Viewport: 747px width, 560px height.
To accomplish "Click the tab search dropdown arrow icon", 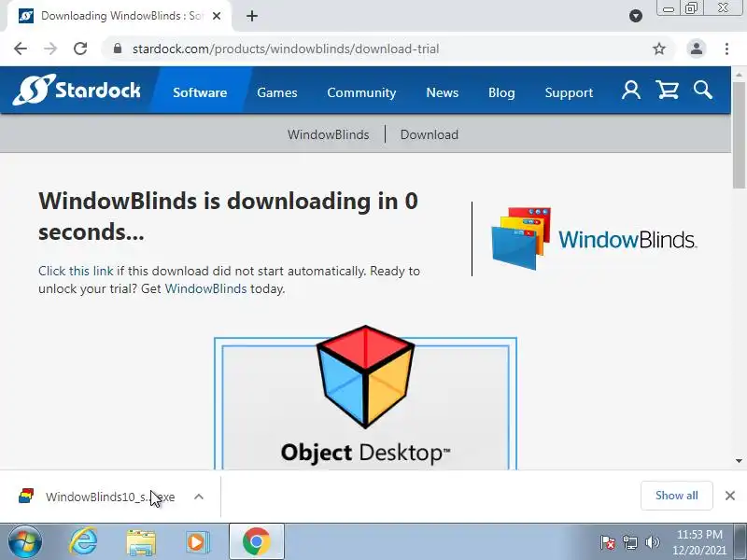I will (x=636, y=16).
